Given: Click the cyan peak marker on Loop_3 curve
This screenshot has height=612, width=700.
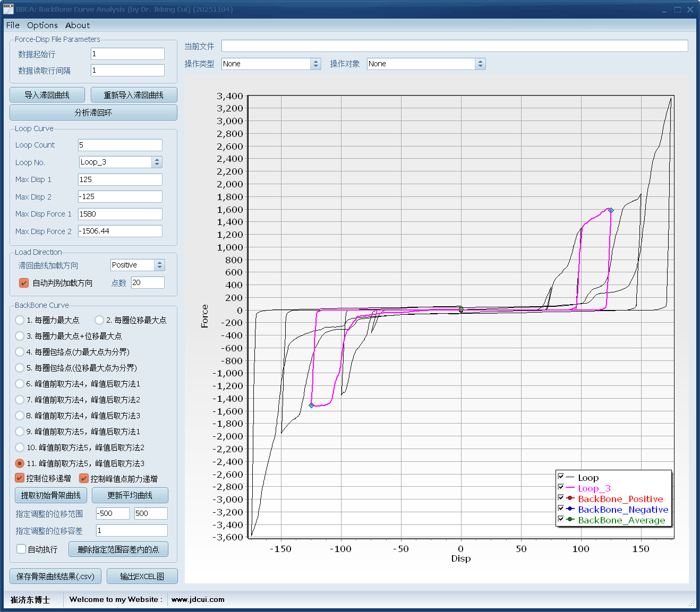Looking at the screenshot, I should point(611,210).
